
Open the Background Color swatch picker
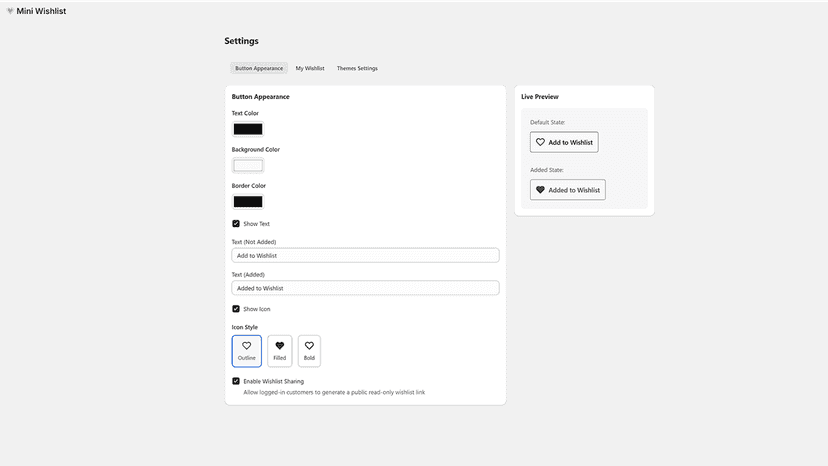coord(248,165)
